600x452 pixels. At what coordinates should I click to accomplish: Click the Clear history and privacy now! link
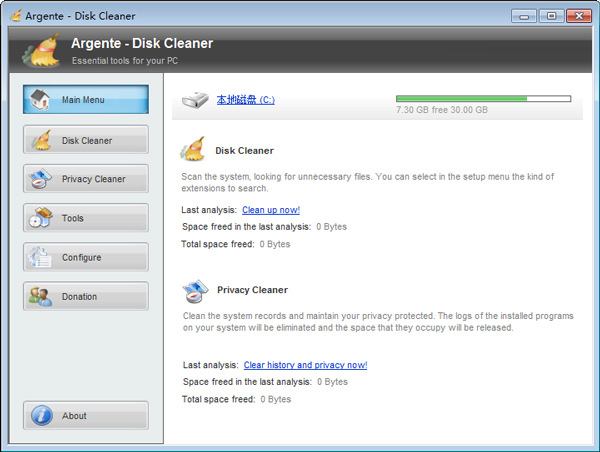305,365
